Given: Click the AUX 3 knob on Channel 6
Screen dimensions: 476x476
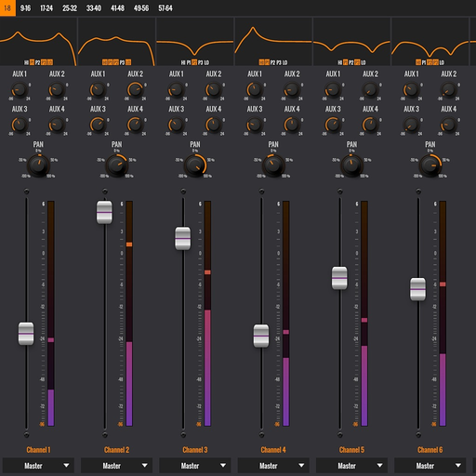Looking at the screenshot, I should [x=412, y=126].
